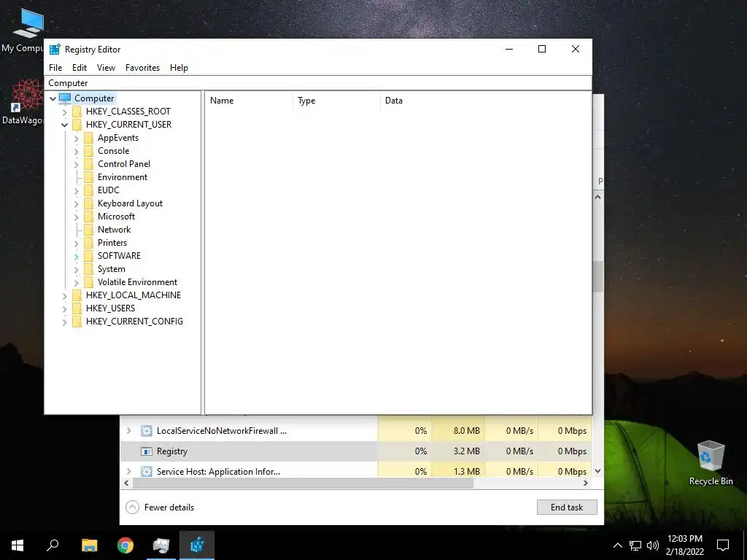Open the View menu
Image resolution: width=747 pixels, height=560 pixels.
coord(106,68)
